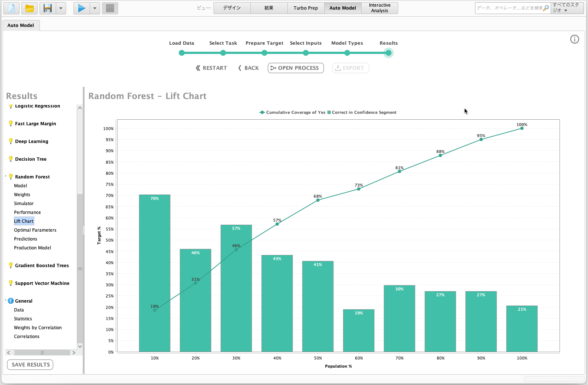Click the info icon on the right
The height and width of the screenshot is (385, 588).
[575, 39]
